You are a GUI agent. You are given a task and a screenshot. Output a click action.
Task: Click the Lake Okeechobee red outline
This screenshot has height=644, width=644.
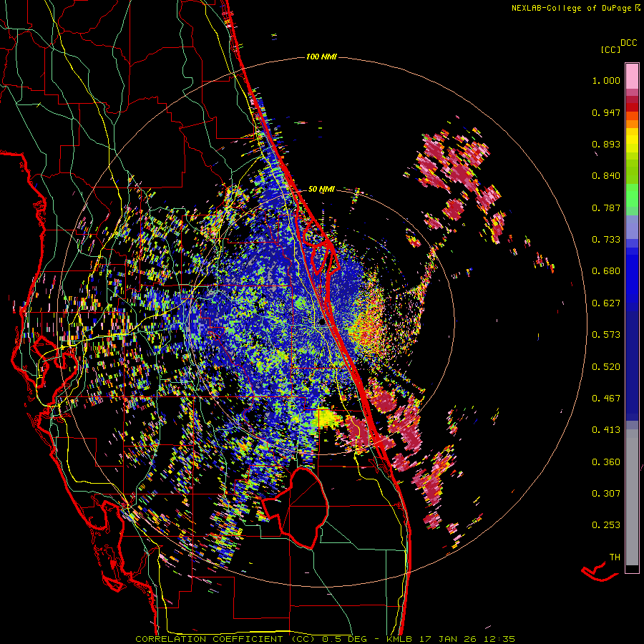point(296,508)
